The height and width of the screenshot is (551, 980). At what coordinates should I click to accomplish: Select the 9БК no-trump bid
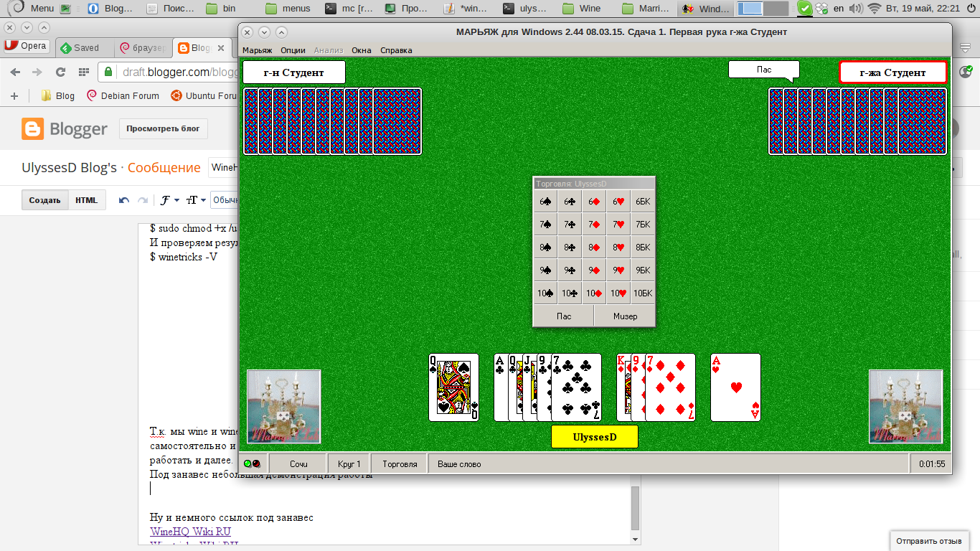[643, 270]
